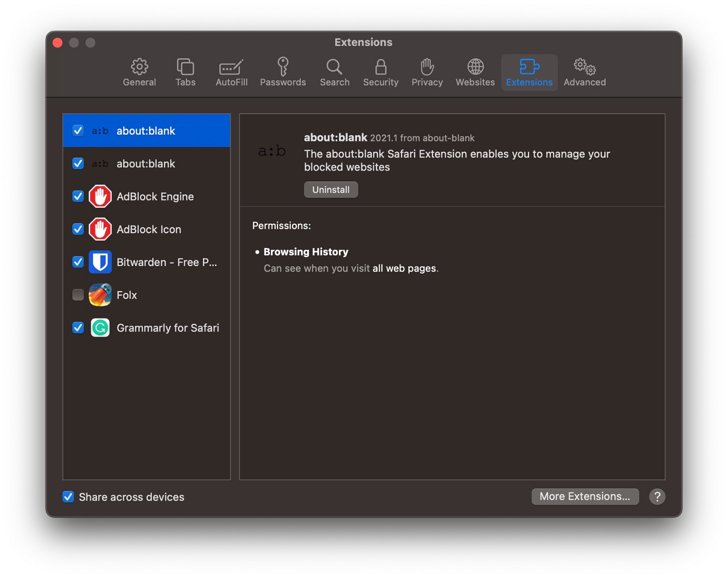Click the Grammarly green G icon

100,328
